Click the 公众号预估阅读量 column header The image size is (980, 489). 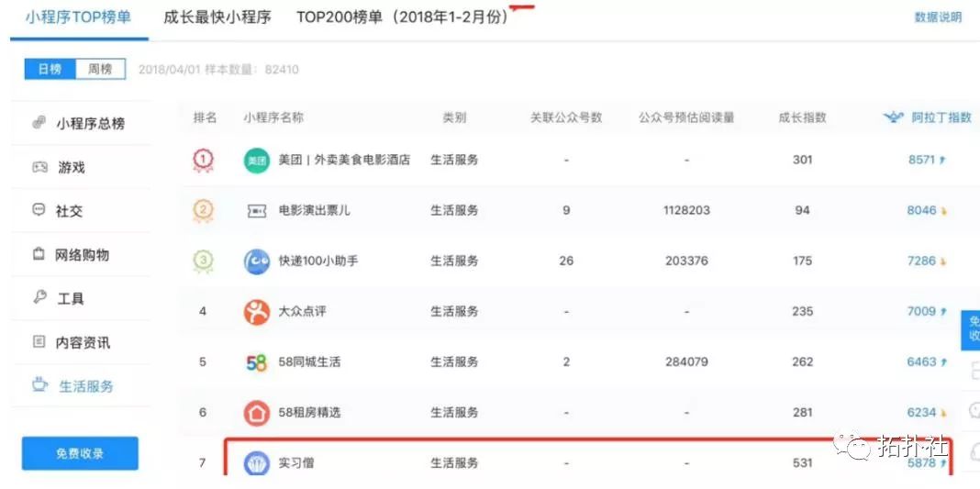click(x=686, y=117)
